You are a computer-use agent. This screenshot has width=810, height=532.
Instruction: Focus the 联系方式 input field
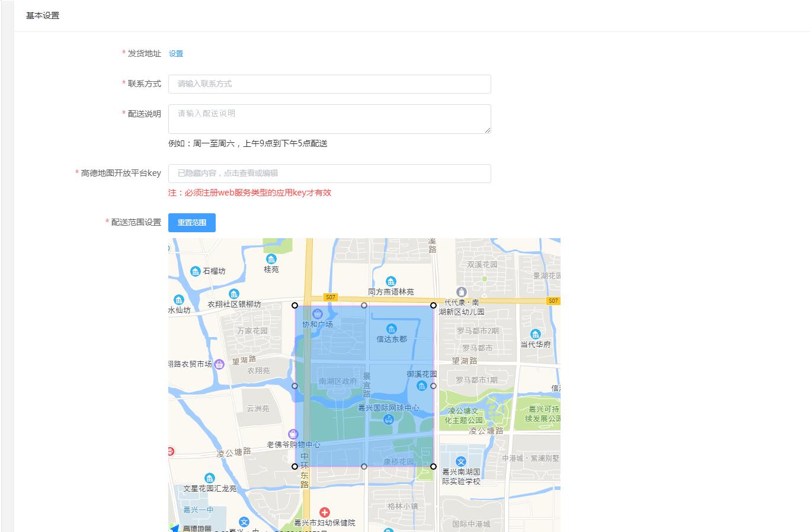[x=329, y=84]
